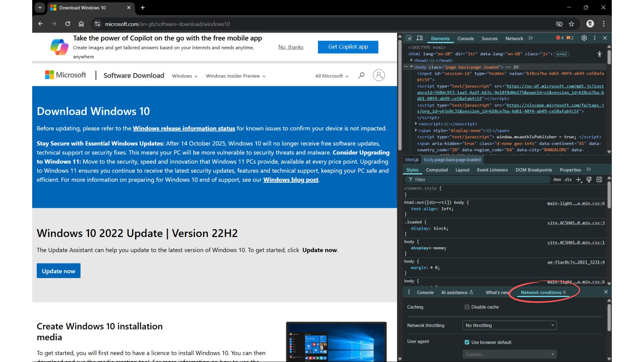Uncheck Use browser default user agent
Image resolution: width=644 pixels, height=362 pixels.
[467, 342]
